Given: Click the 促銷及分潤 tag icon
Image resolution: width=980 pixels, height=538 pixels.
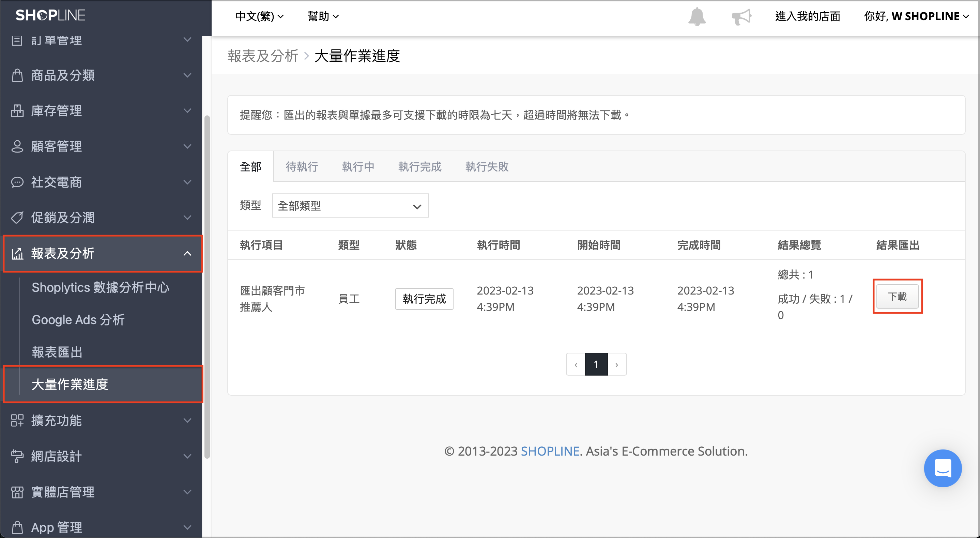Looking at the screenshot, I should pyautogui.click(x=17, y=218).
